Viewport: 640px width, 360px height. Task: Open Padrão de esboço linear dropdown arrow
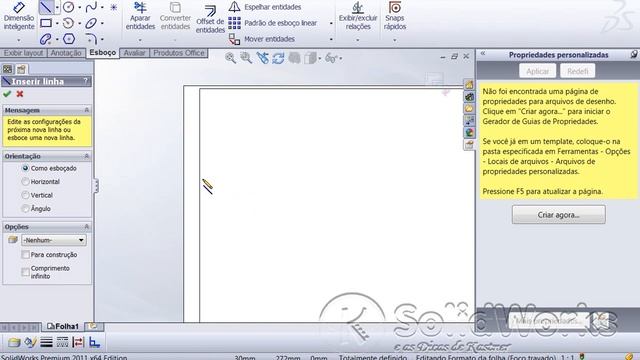click(331, 23)
